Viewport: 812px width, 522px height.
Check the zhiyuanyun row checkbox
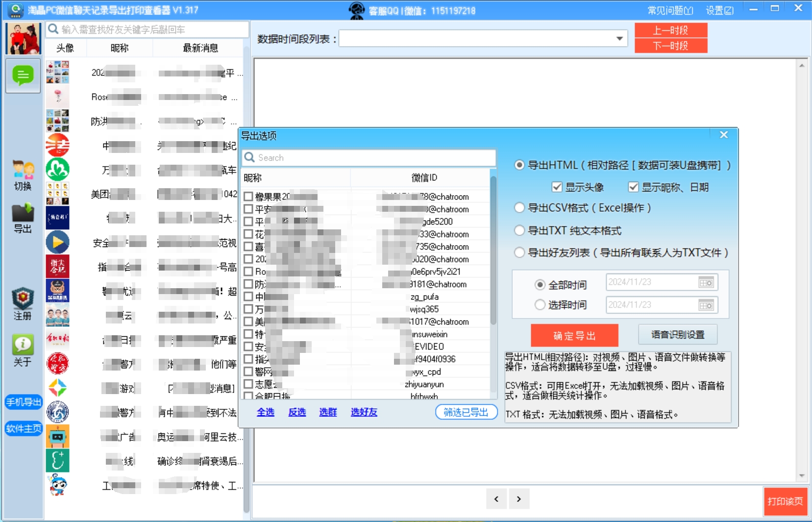pyautogui.click(x=248, y=384)
